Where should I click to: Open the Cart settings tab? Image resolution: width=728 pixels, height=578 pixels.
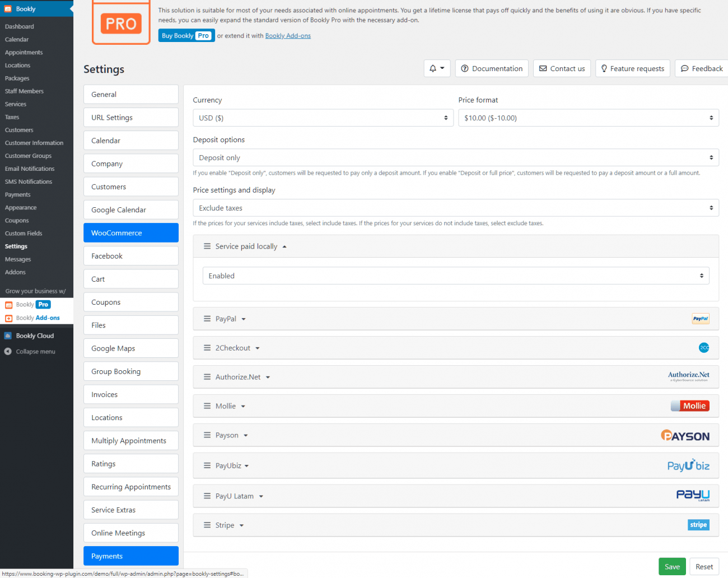(131, 279)
